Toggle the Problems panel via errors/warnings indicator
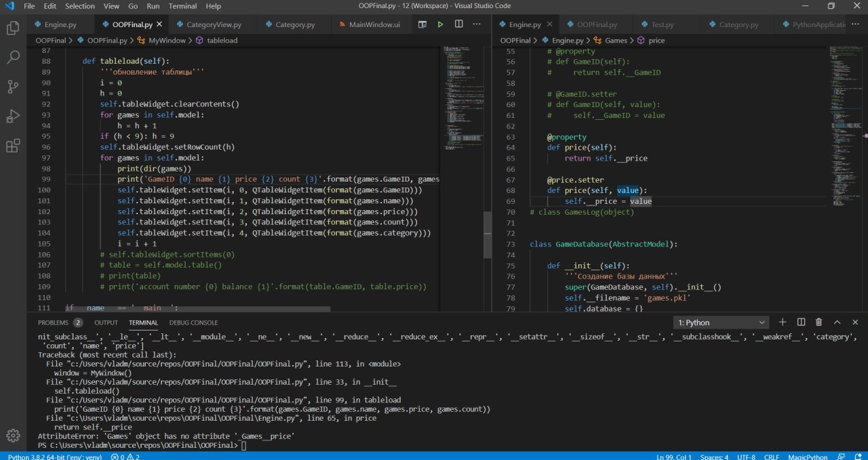The width and height of the screenshot is (868, 460). [125, 457]
